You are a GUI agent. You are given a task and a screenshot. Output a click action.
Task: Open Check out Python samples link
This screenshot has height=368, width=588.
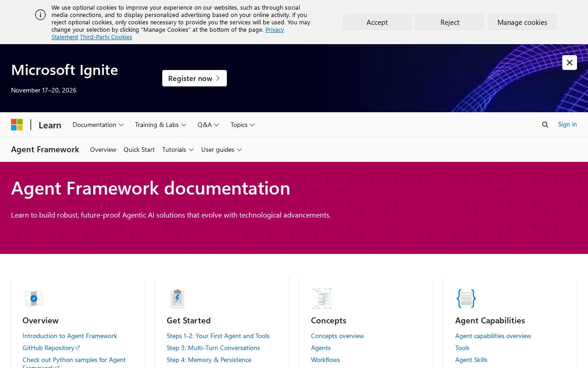[x=74, y=360]
